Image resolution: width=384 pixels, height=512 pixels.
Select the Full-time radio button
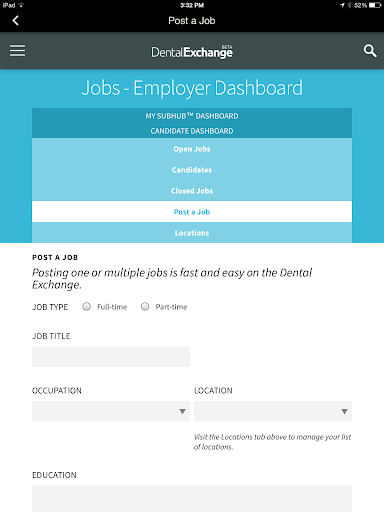pyautogui.click(x=86, y=306)
